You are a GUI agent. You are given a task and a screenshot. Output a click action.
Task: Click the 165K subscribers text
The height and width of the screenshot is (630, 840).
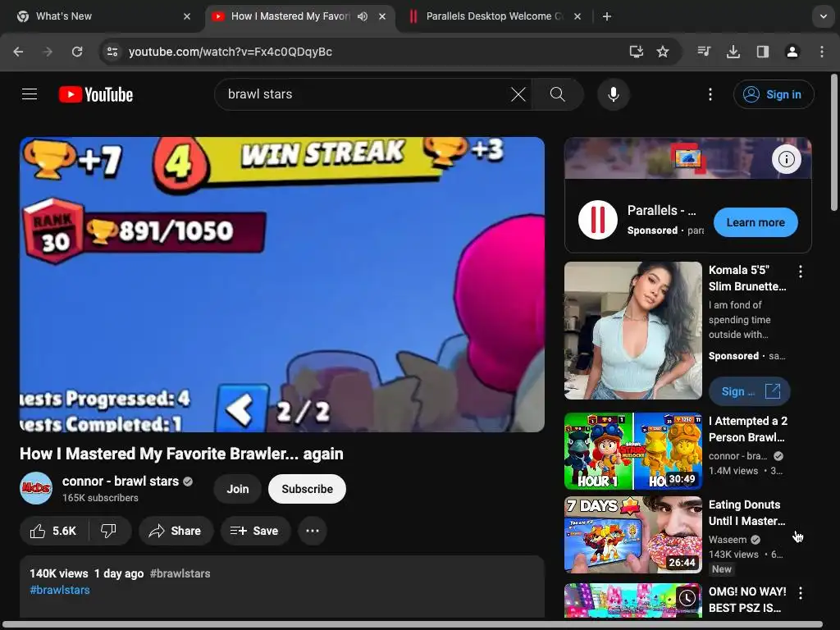(x=100, y=498)
